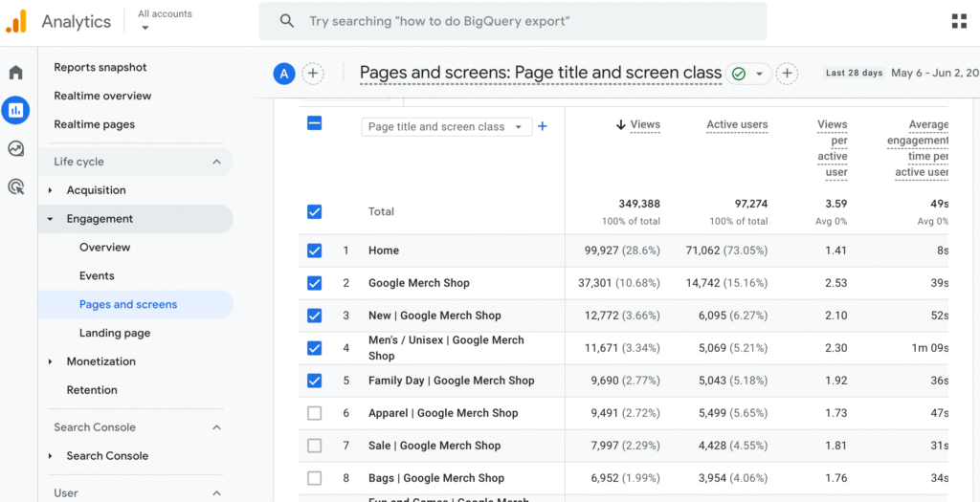This screenshot has width=980, height=502.
Task: Click 'New | Google Merch Shop' row
Action: 434,316
